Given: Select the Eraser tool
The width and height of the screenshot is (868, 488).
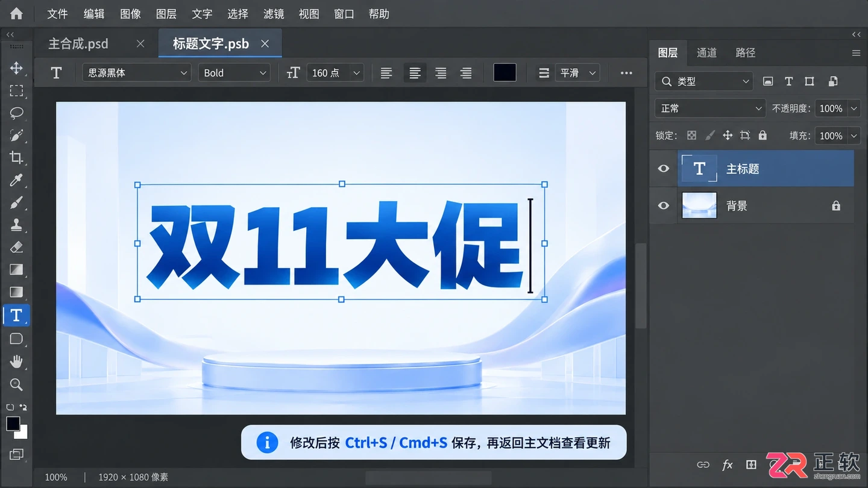Looking at the screenshot, I should click(x=16, y=247).
